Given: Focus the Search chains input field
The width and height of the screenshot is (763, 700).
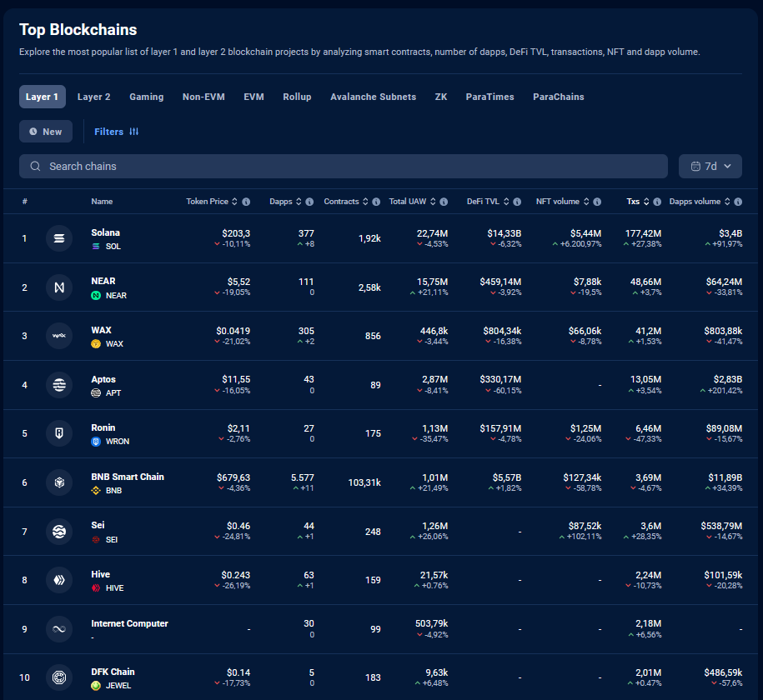Looking at the screenshot, I should point(344,167).
